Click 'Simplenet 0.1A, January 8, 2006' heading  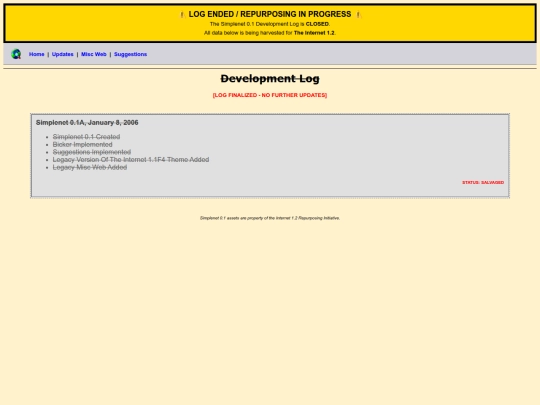tap(87, 123)
